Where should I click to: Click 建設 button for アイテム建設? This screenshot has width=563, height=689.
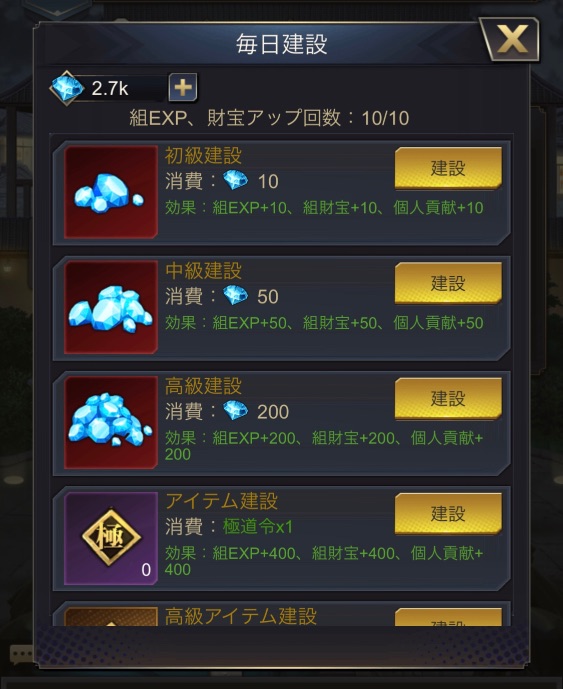[448, 514]
